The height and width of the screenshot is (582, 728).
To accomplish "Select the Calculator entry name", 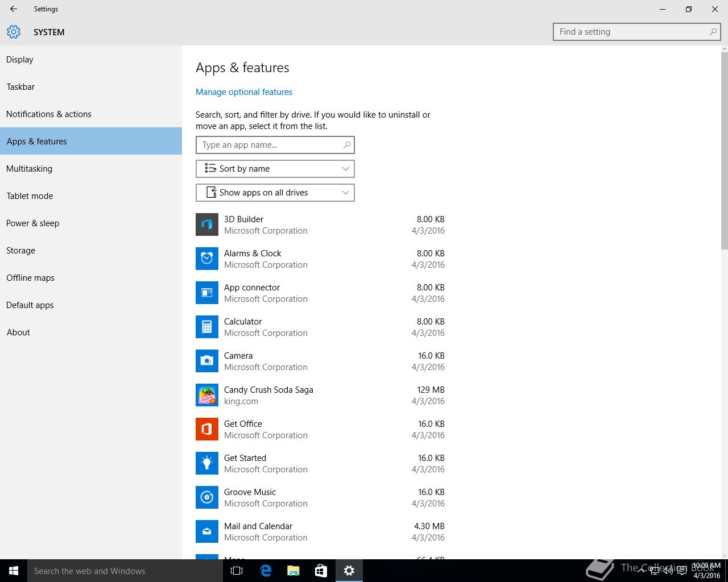I will (243, 322).
